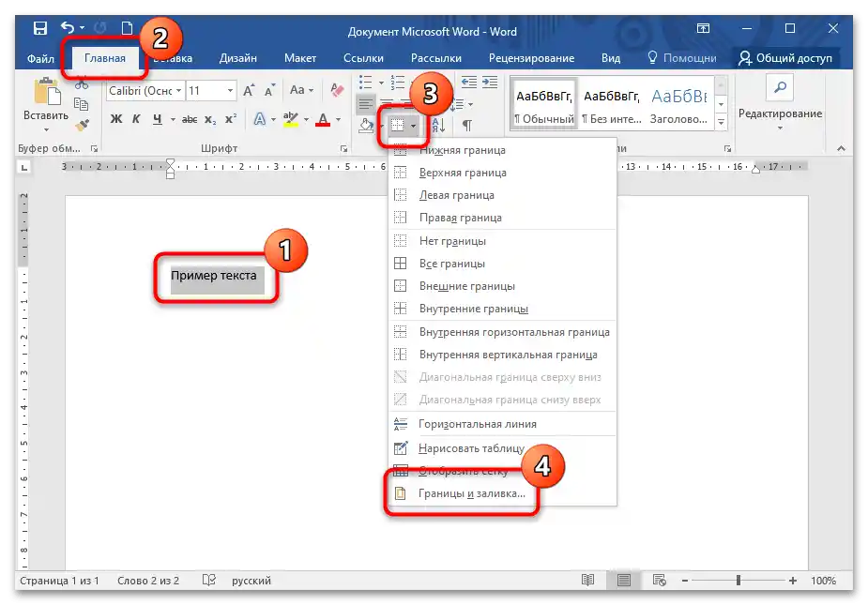Screen dimensions: 868x605
Task: Switch to Print Layout view
Action: [x=624, y=580]
